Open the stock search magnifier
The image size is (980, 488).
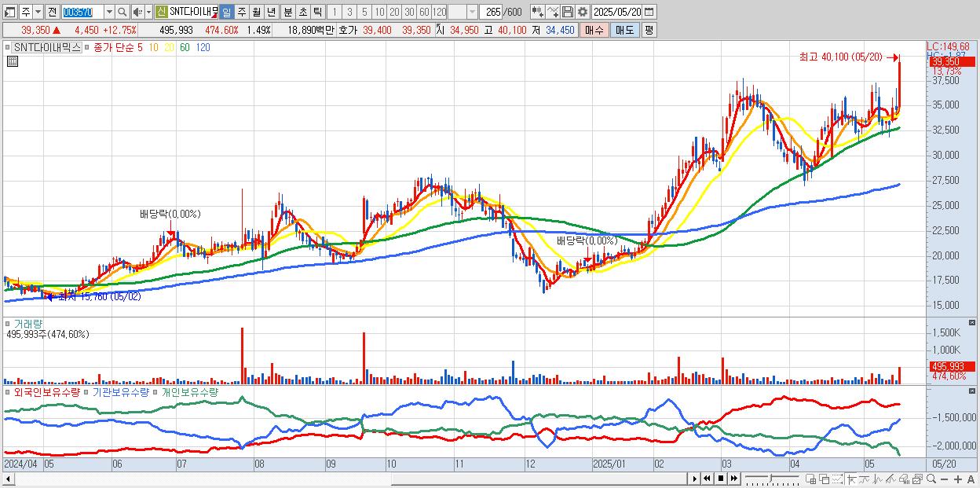pyautogui.click(x=122, y=12)
